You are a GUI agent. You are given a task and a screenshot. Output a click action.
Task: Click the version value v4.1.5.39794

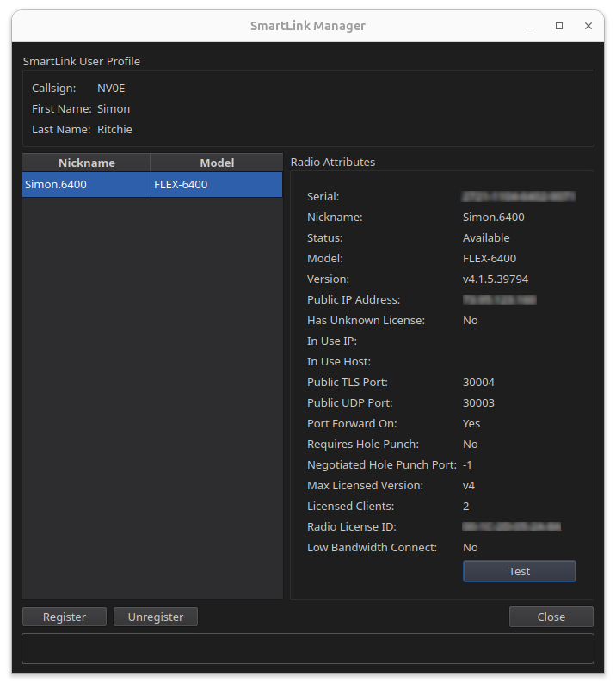point(496,279)
